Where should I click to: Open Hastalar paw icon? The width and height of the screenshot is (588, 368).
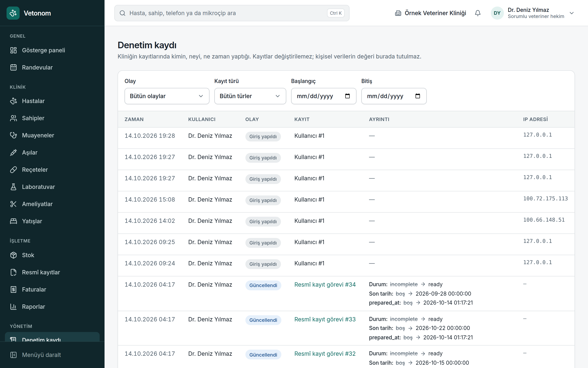click(x=13, y=101)
